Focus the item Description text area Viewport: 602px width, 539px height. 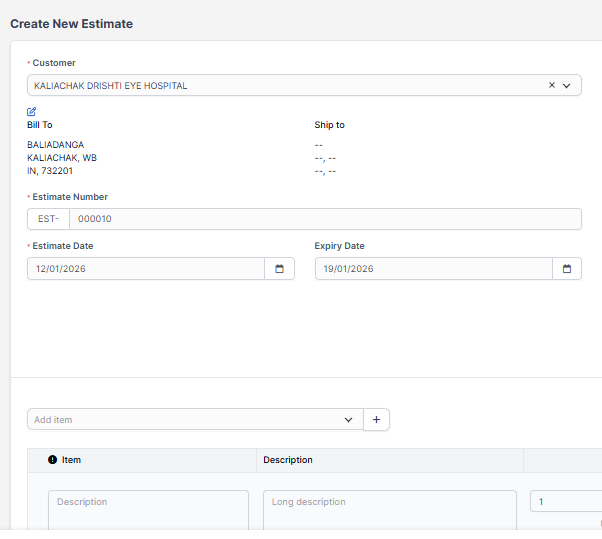[x=148, y=508]
